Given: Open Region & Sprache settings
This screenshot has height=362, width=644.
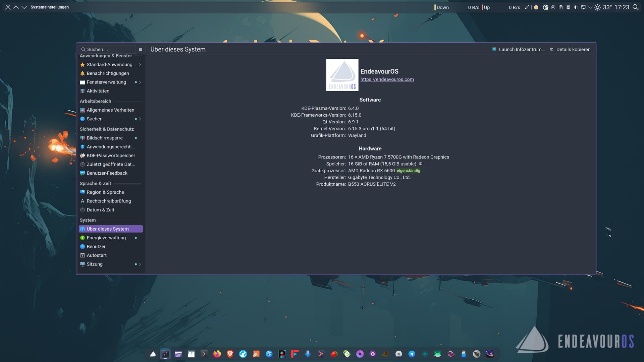Looking at the screenshot, I should 105,192.
